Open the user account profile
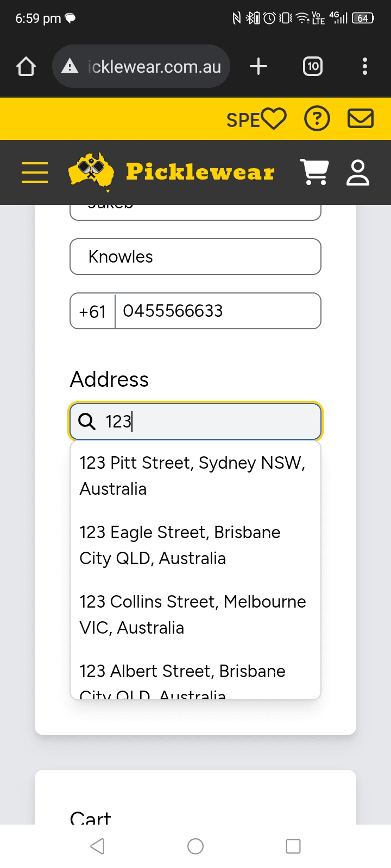Viewport: 391px width, 868px height. [x=358, y=173]
